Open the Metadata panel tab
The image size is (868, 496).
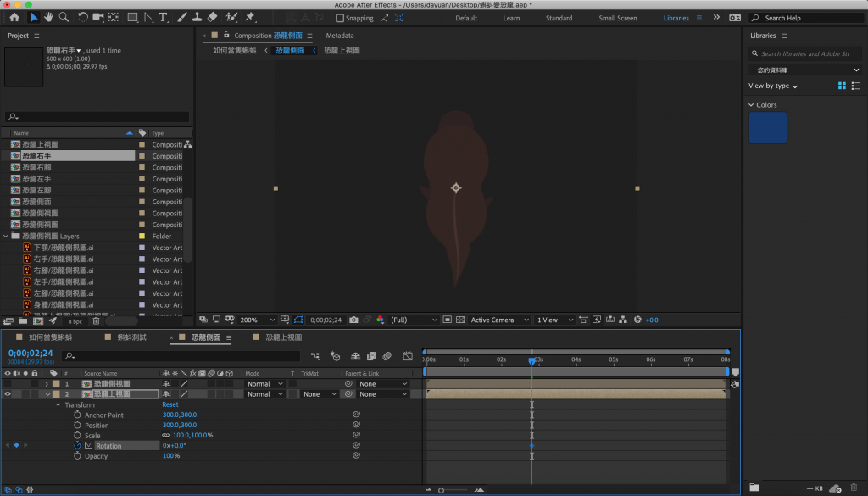point(340,36)
